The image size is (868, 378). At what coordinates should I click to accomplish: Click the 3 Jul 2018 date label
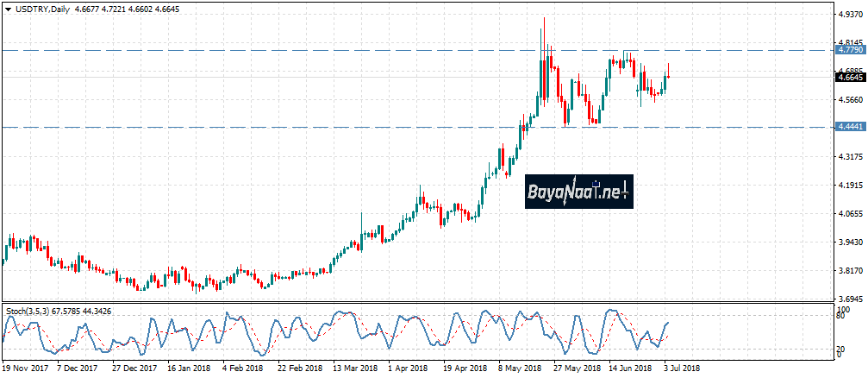coord(683,367)
